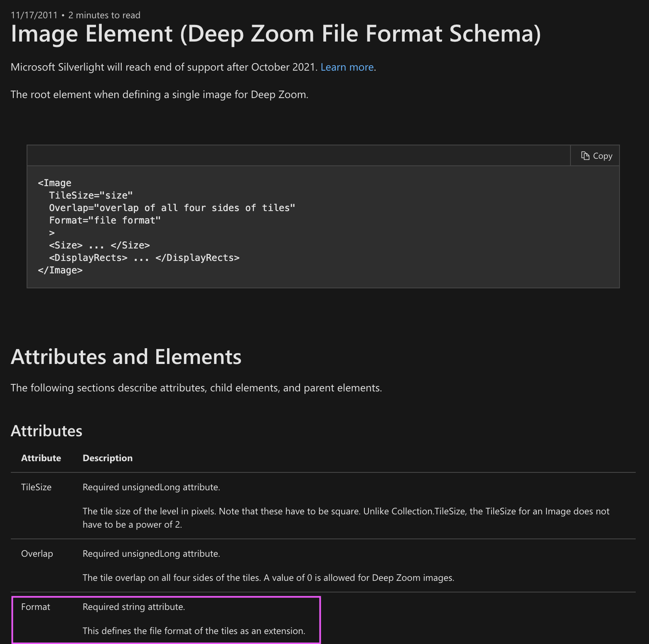649x644 pixels.
Task: Click the TileSize="size" code line
Action: 91,195
